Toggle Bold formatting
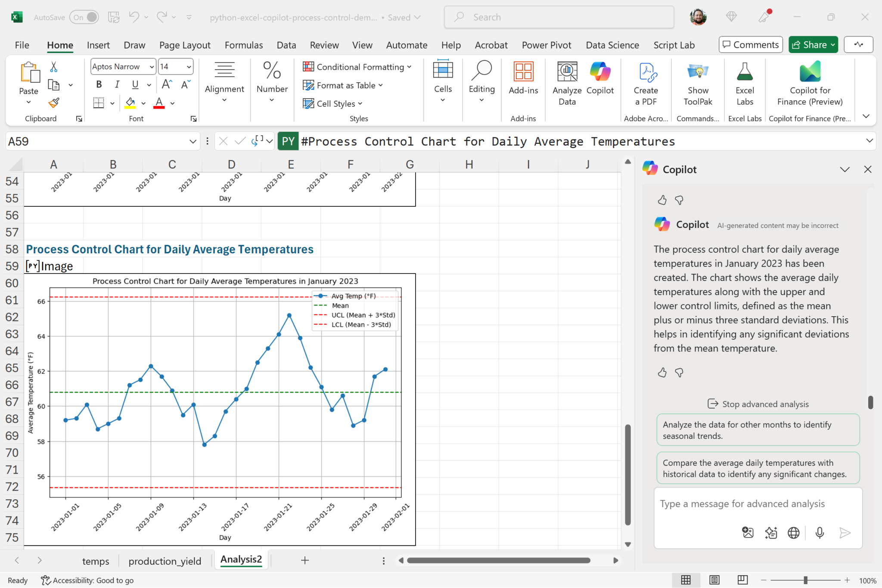 click(x=99, y=84)
